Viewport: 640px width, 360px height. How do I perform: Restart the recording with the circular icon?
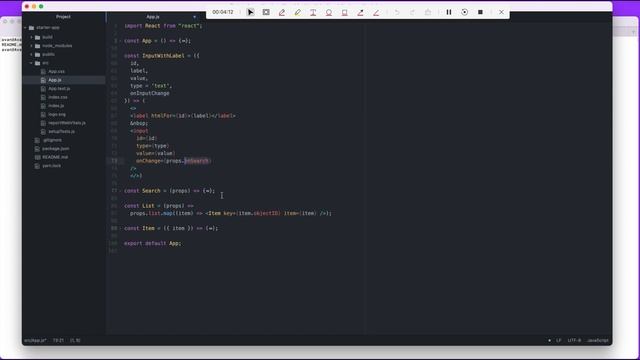click(x=464, y=12)
